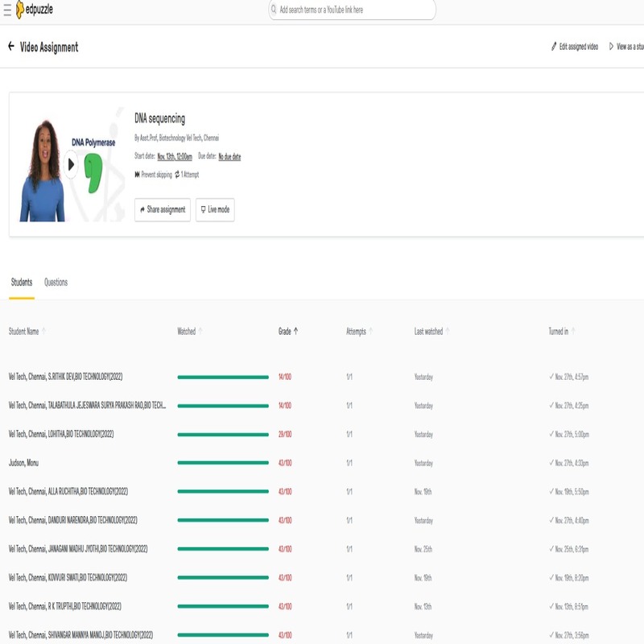This screenshot has width=644, height=644.
Task: Click the Prevent skipping icon
Action: click(x=137, y=175)
